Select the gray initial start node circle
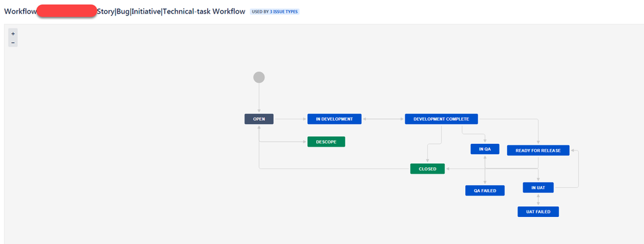Image resolution: width=644 pixels, height=244 pixels. pos(259,77)
